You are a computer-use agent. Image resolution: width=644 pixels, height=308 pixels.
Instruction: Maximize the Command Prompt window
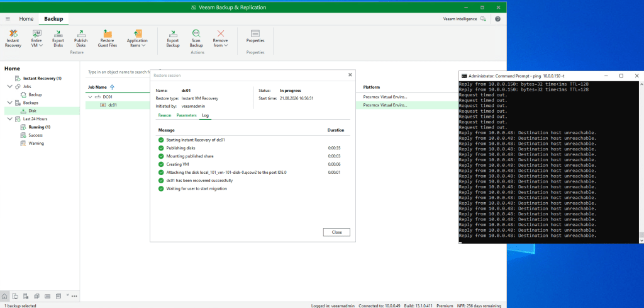click(621, 76)
